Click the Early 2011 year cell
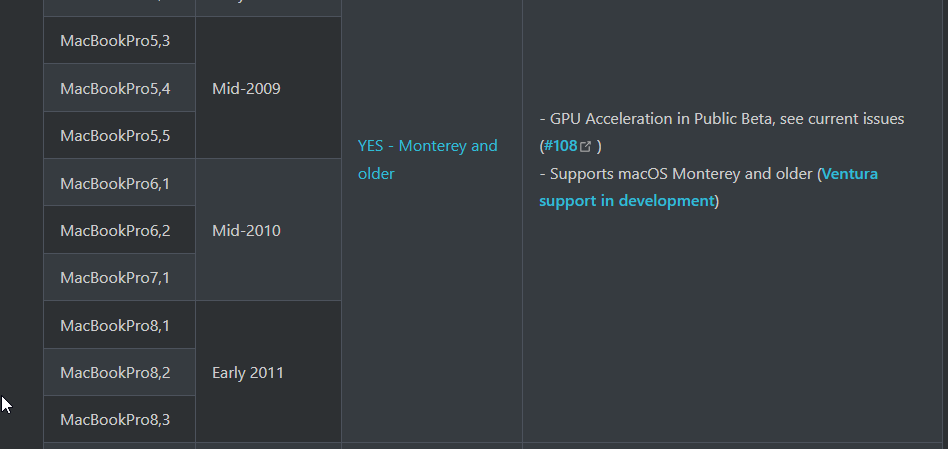Viewport: 948px width, 449px height. [x=248, y=373]
